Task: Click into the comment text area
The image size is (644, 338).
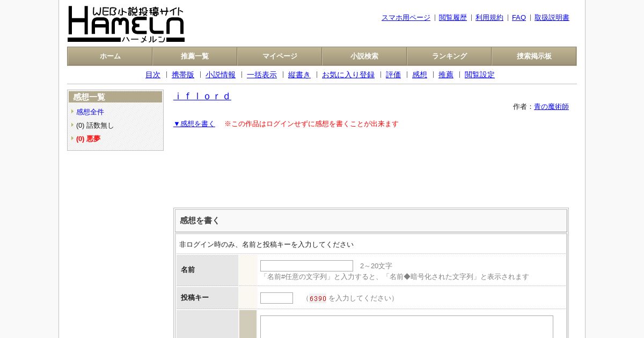Action: pyautogui.click(x=407, y=327)
